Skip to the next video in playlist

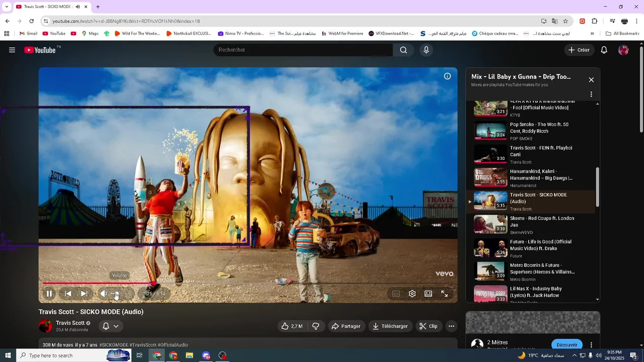(84, 294)
